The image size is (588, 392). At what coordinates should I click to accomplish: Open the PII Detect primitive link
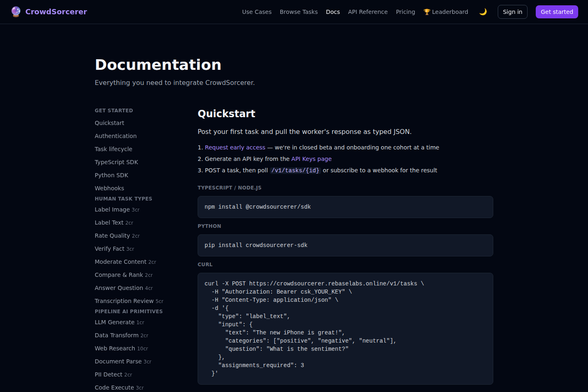[x=114, y=374]
